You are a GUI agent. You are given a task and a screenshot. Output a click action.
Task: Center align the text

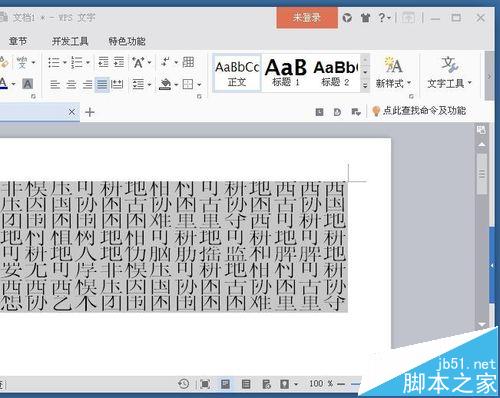click(x=71, y=84)
